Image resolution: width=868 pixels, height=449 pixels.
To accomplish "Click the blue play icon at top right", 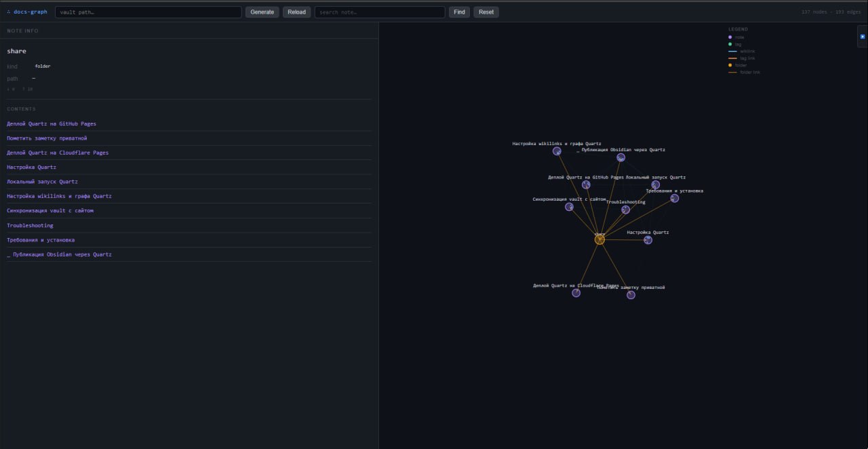I will 863,37.
